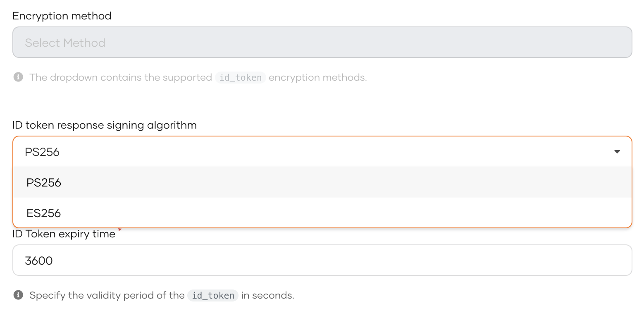Viewport: 644px width, 311px height.
Task: Click hint text 'Specify the validity period'
Action: pyautogui.click(x=107, y=295)
